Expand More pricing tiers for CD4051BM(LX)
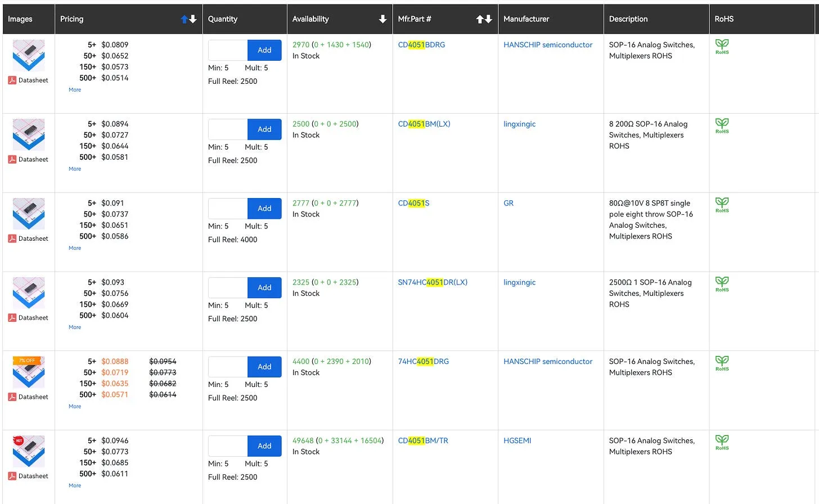 click(x=75, y=169)
